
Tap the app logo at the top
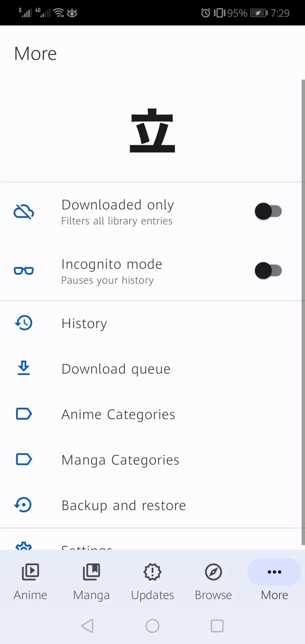tap(152, 131)
